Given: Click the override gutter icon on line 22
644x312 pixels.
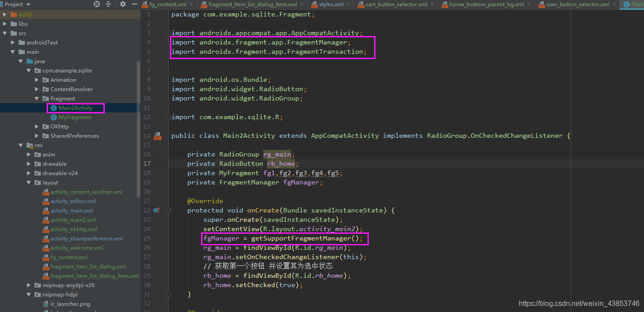Looking at the screenshot, I should [156, 210].
